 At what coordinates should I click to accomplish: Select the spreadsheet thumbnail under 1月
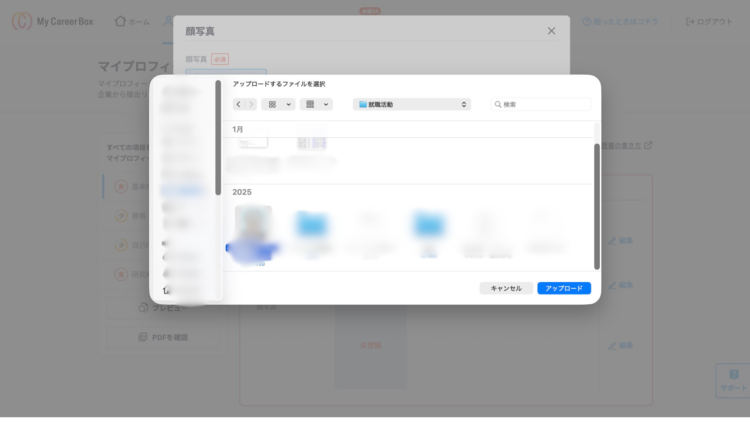[311, 143]
